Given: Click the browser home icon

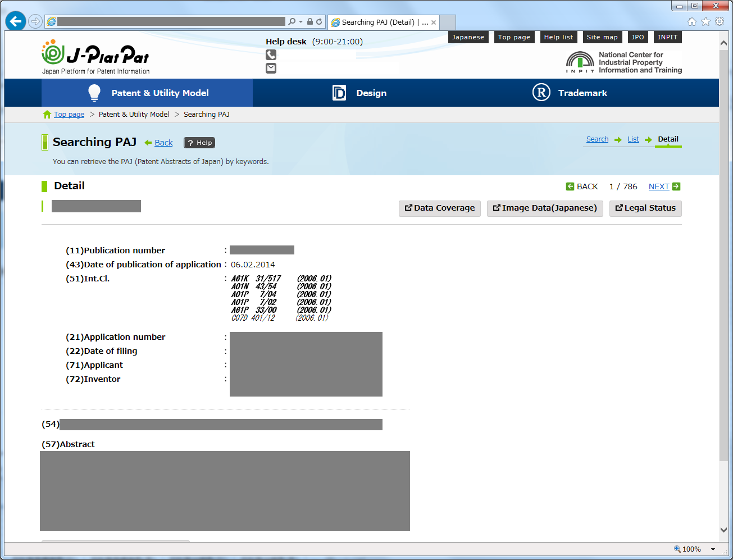Looking at the screenshot, I should pyautogui.click(x=691, y=22).
